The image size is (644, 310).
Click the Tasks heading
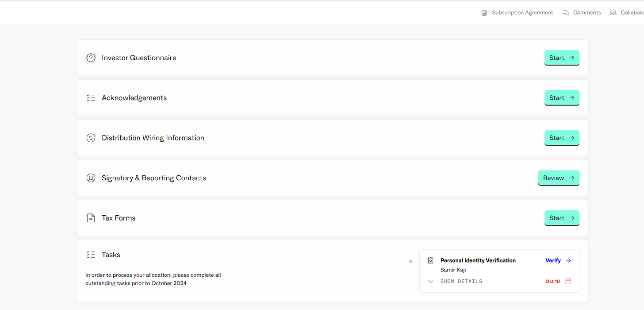(111, 255)
